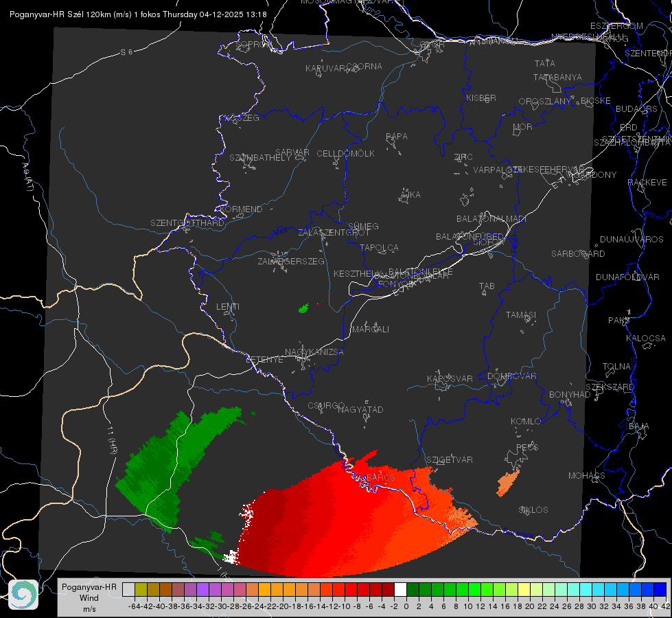Click the 'NAGYKANIZSA' city label

(314, 352)
